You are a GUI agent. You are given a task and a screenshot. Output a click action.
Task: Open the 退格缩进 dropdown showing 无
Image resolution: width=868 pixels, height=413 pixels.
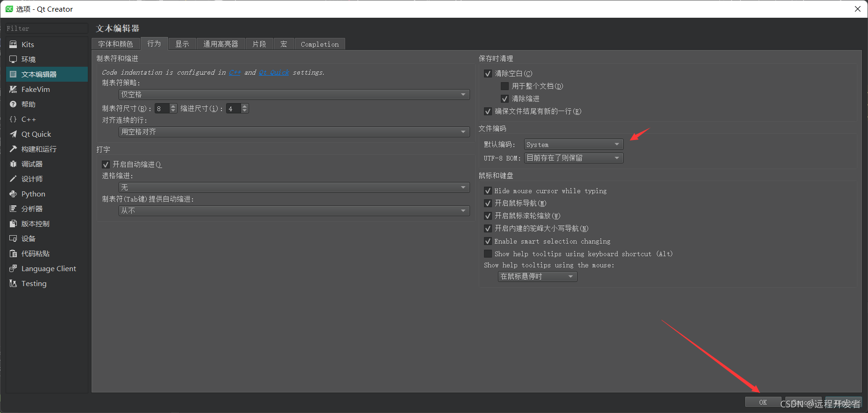[x=294, y=188]
